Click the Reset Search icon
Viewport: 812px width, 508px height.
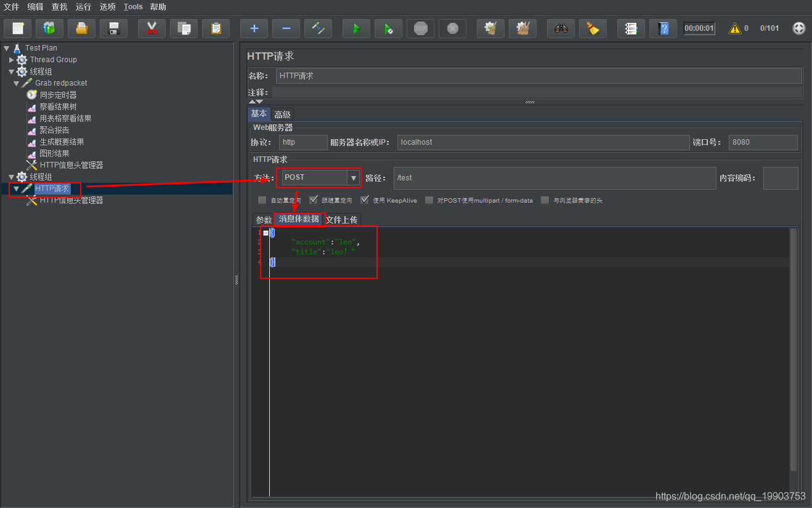pyautogui.click(x=593, y=28)
